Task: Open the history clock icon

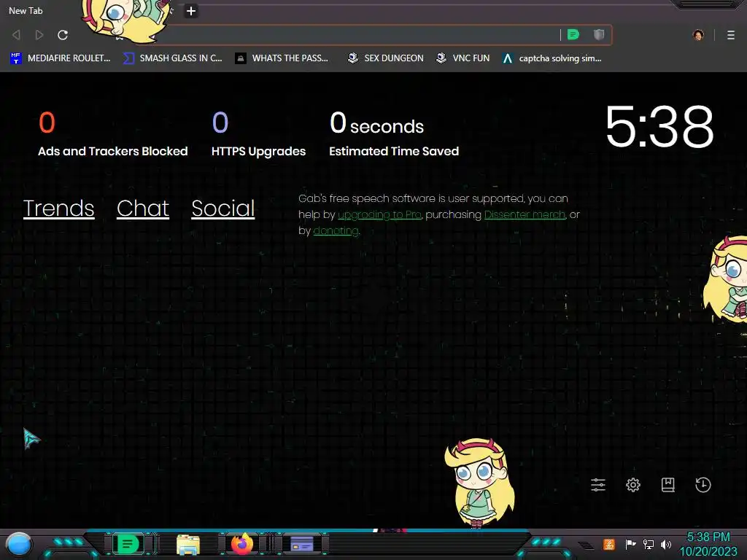Action: coord(703,485)
